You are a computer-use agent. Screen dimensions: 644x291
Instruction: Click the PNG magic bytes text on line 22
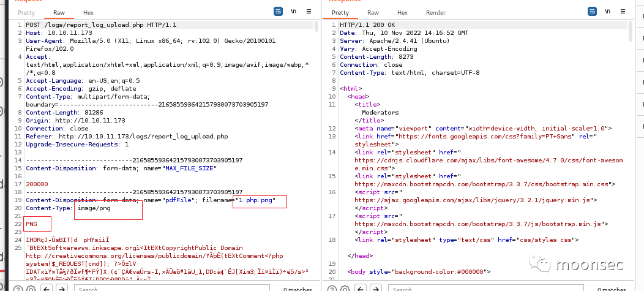tap(31, 224)
